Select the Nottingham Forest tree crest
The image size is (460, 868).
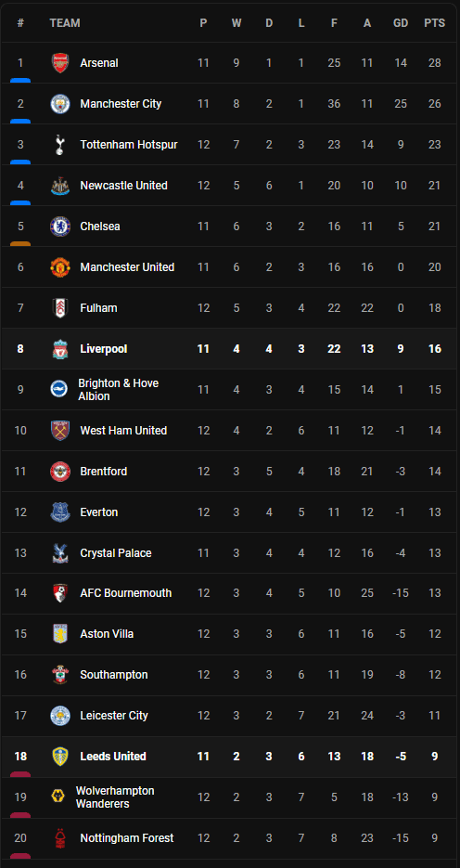(x=60, y=838)
